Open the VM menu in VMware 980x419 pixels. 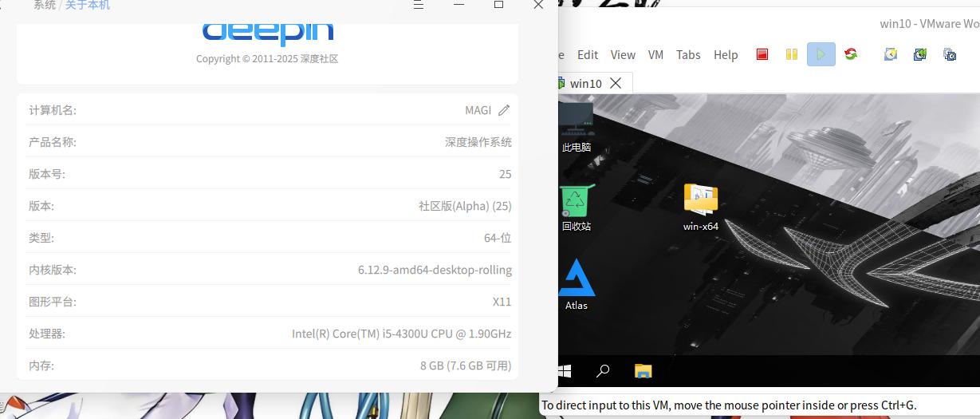(655, 54)
